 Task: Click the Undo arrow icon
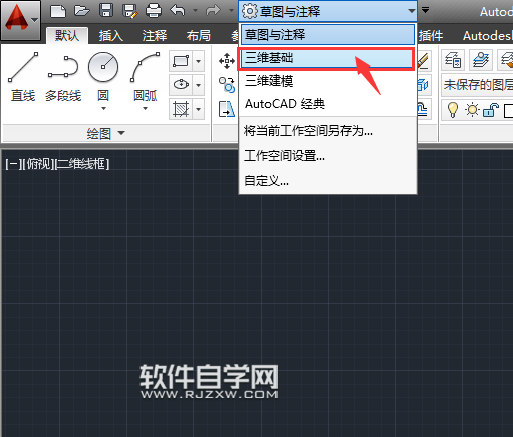pyautogui.click(x=178, y=11)
